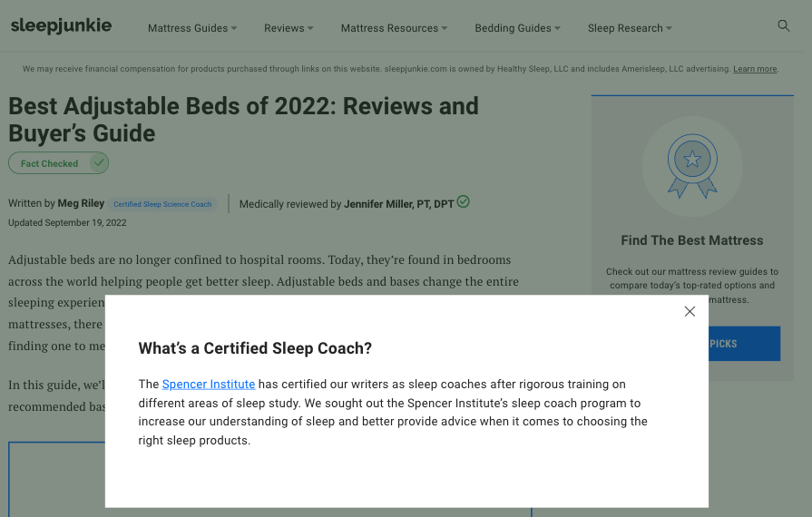Click the Best Adjustable Beds article title
Viewport: 812px width, 517px height.
tap(243, 120)
